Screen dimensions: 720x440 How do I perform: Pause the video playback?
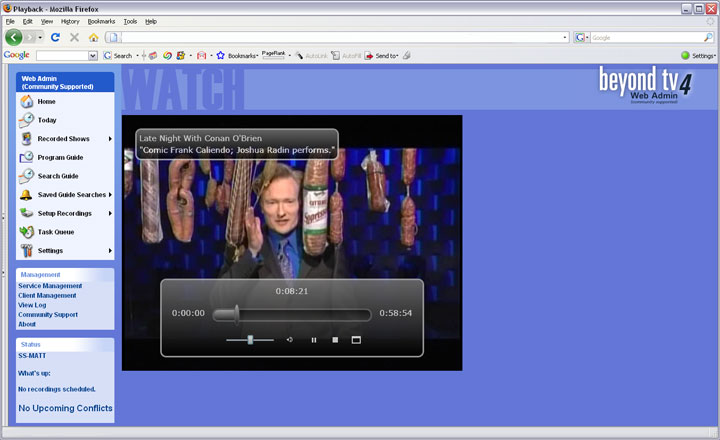(x=314, y=340)
